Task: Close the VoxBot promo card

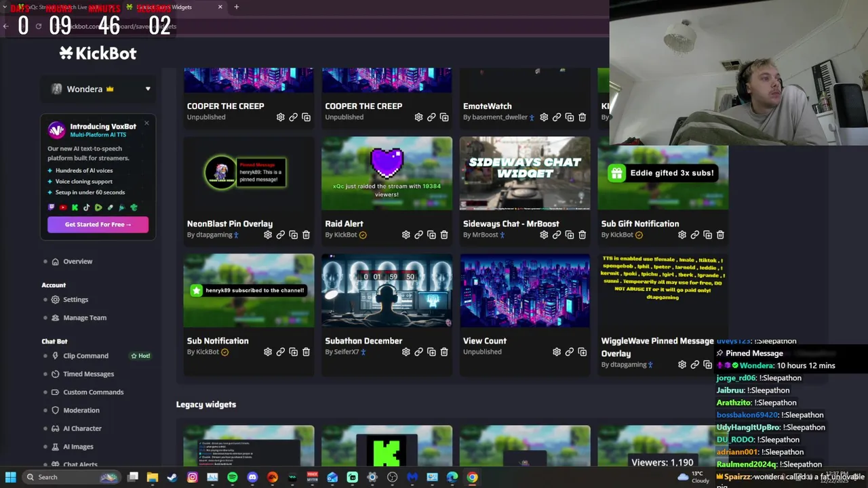Action: pyautogui.click(x=146, y=123)
